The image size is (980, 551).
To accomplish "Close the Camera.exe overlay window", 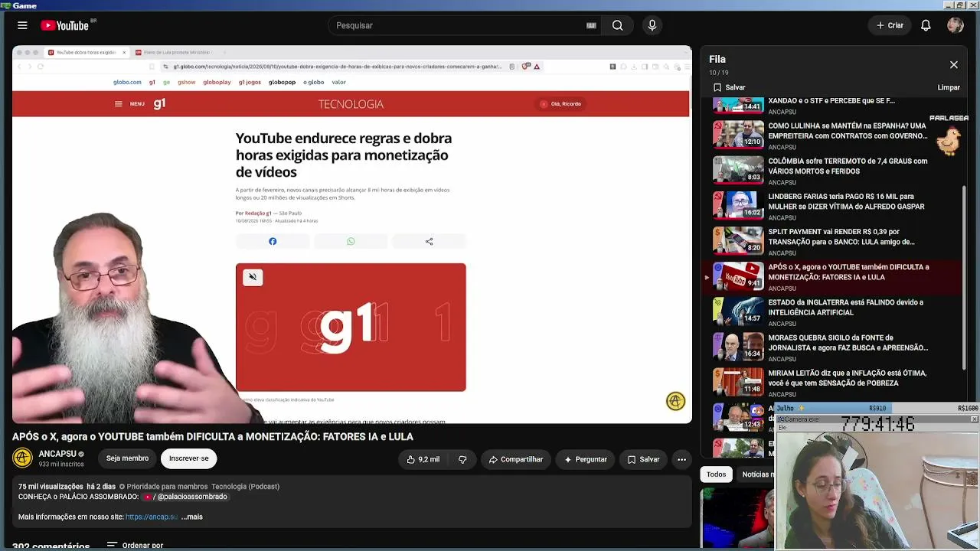I will [x=974, y=419].
